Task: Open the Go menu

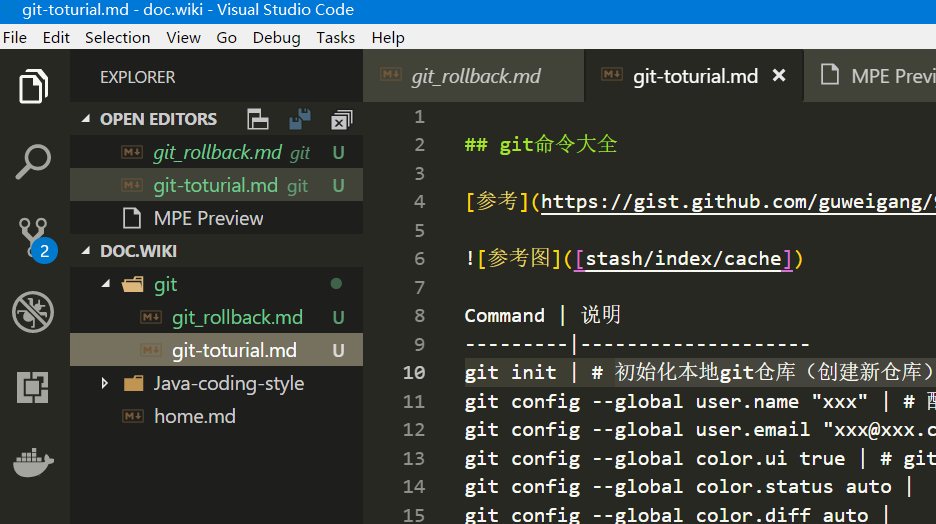Action: [x=226, y=38]
